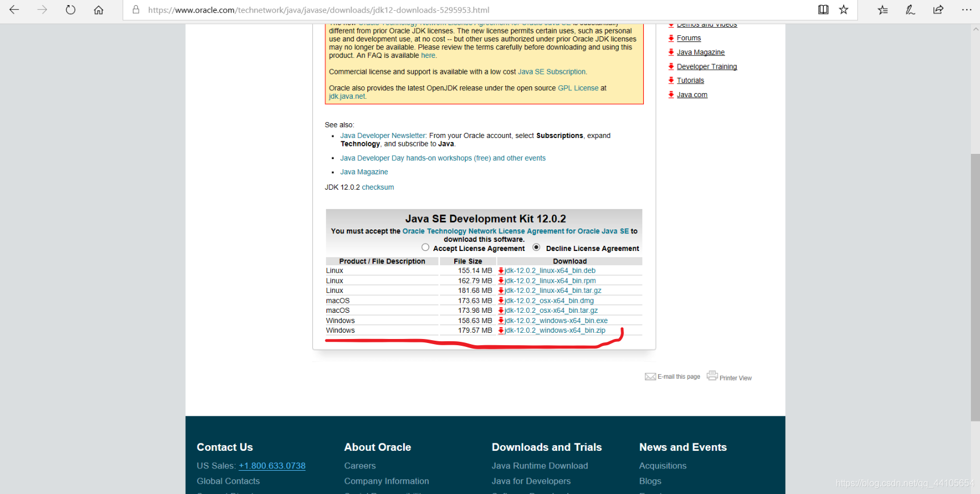The image size is (980, 494).
Task: Open the jdk.java.net link
Action: pos(347,97)
